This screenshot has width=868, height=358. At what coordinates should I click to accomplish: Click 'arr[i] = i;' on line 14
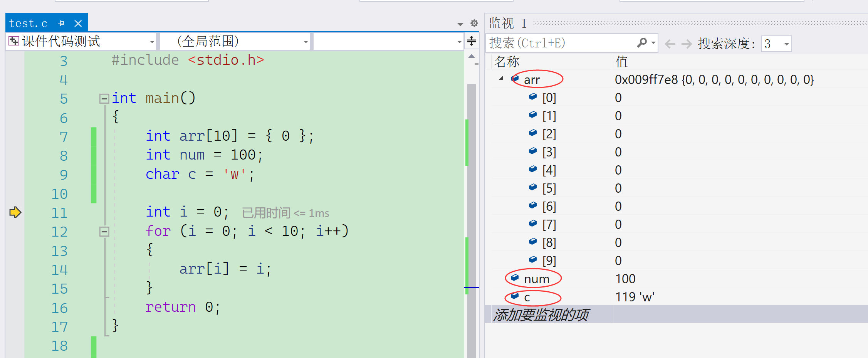tap(226, 269)
